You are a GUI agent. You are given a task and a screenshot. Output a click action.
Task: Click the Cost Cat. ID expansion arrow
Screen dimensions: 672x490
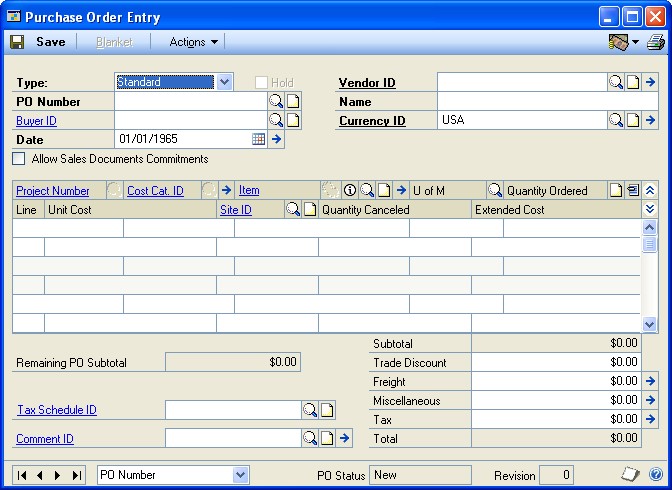tap(227, 190)
